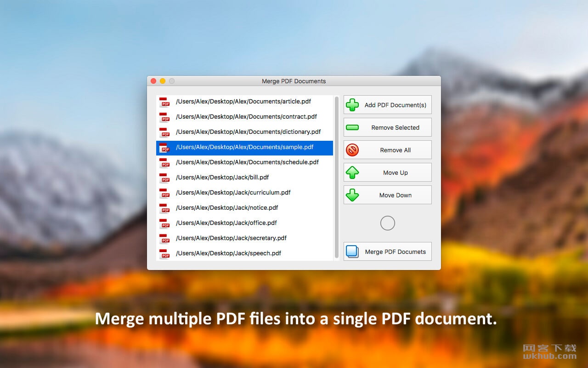The height and width of the screenshot is (368, 588).
Task: Add PDF Document(s) to the list
Action: coord(388,105)
